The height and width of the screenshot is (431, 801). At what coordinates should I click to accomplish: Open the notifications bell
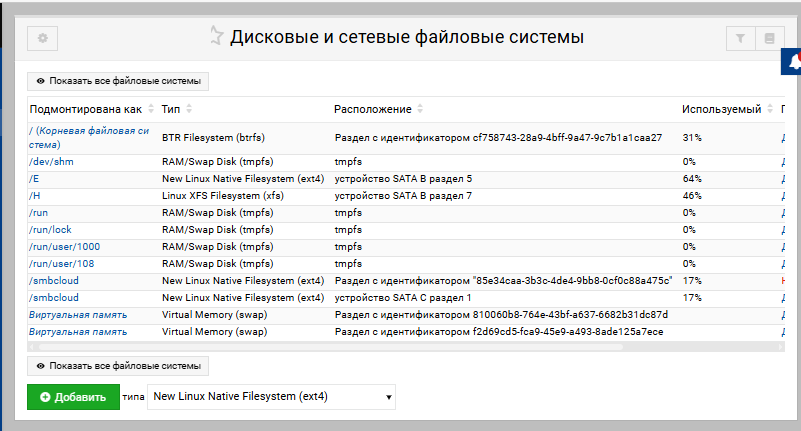[x=794, y=62]
